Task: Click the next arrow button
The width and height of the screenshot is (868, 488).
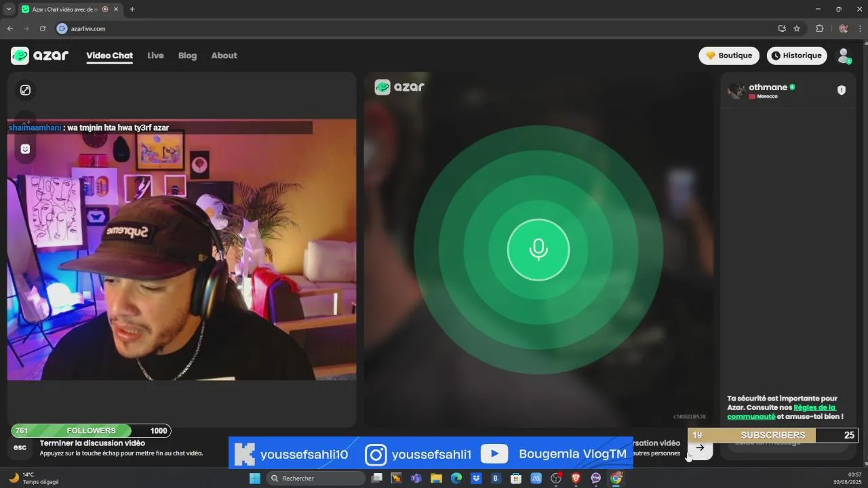Action: (701, 448)
